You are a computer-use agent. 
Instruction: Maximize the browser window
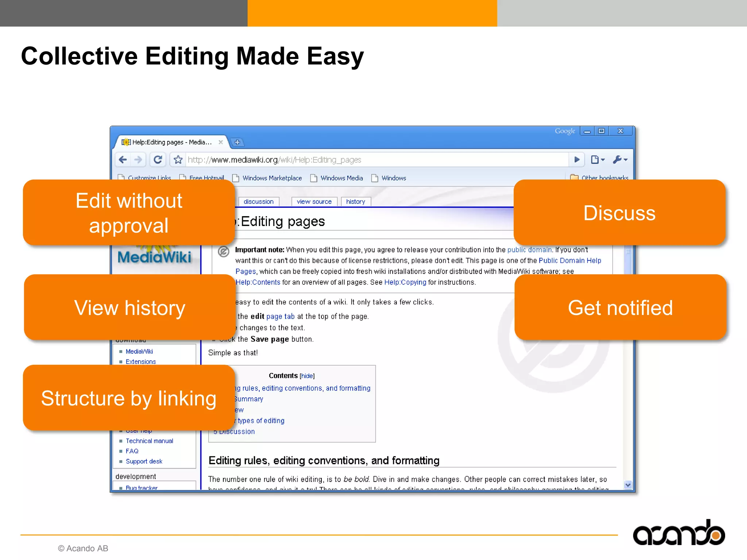pyautogui.click(x=601, y=131)
